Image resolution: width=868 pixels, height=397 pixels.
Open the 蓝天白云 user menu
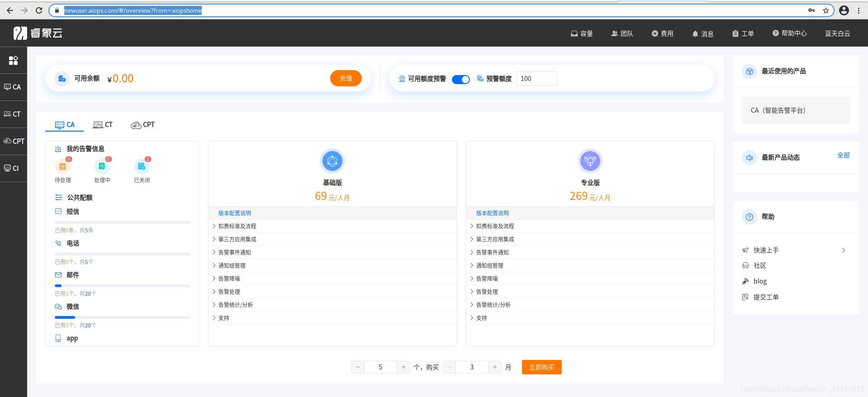(x=837, y=33)
